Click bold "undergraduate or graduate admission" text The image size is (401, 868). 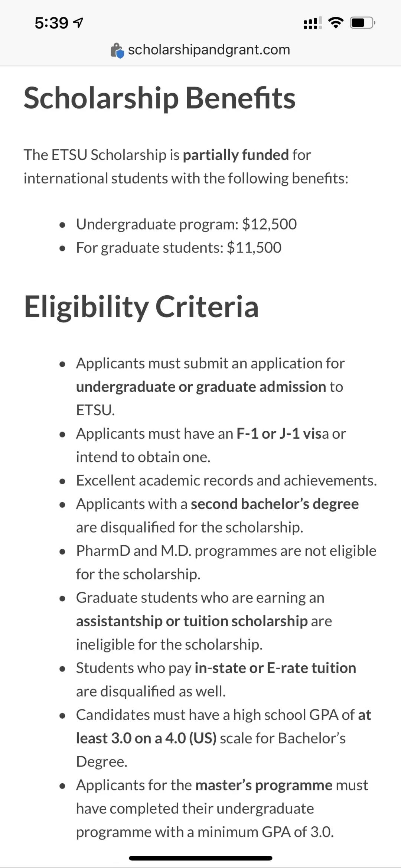[x=201, y=387]
